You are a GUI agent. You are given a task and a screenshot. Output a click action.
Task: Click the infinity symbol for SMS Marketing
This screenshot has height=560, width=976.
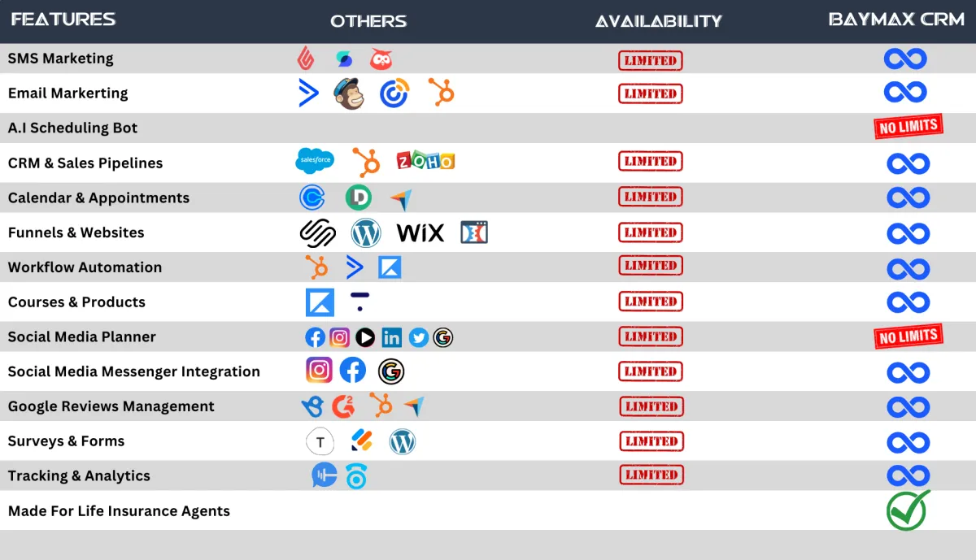tap(905, 59)
